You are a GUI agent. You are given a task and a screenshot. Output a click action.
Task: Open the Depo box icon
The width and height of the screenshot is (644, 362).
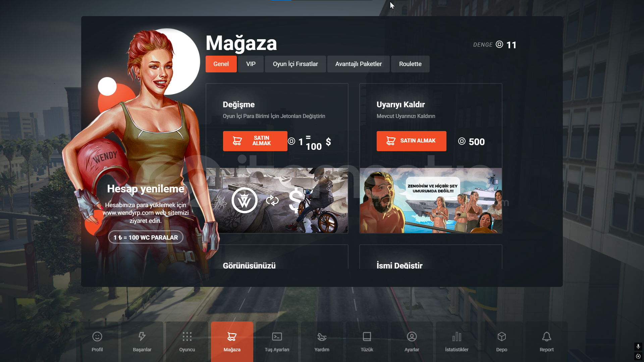(502, 337)
